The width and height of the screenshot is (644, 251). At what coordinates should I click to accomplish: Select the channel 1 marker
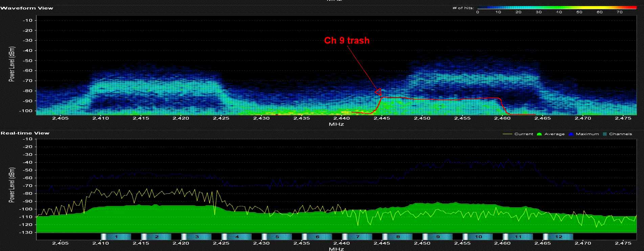point(116,237)
